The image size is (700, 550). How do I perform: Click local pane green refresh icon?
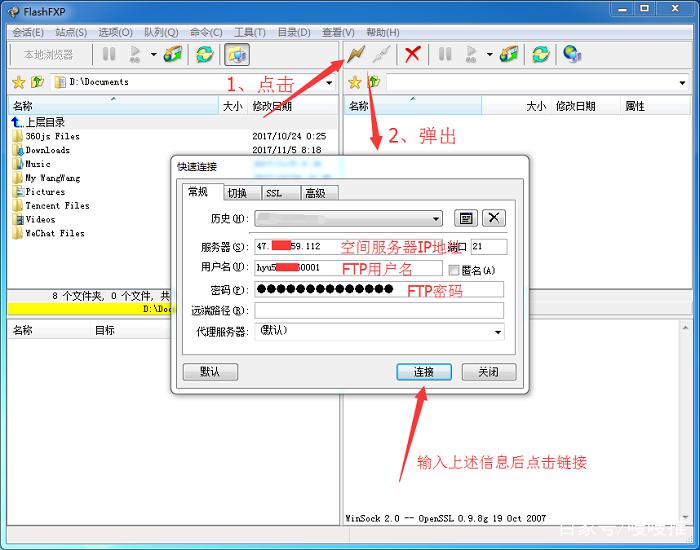[204, 54]
